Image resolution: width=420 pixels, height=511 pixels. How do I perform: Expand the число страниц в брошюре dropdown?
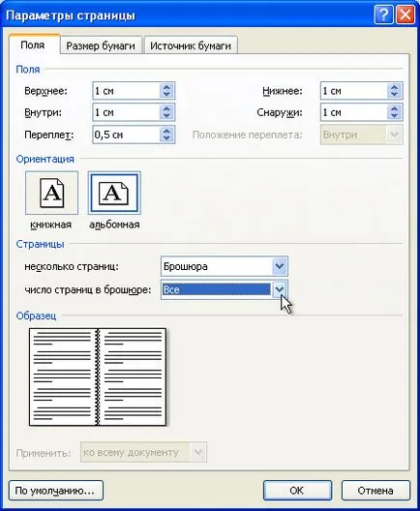tap(280, 289)
